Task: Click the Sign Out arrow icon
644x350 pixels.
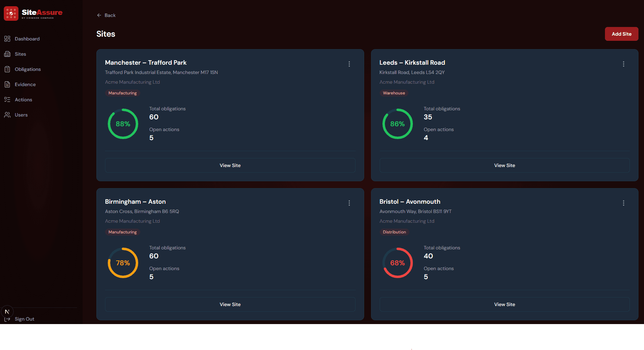Action: [7, 319]
